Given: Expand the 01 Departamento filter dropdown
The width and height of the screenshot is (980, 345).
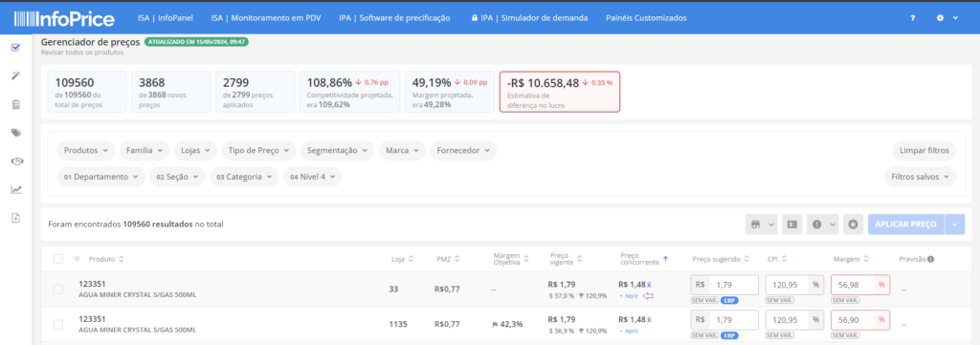Looking at the screenshot, I should click(x=101, y=177).
